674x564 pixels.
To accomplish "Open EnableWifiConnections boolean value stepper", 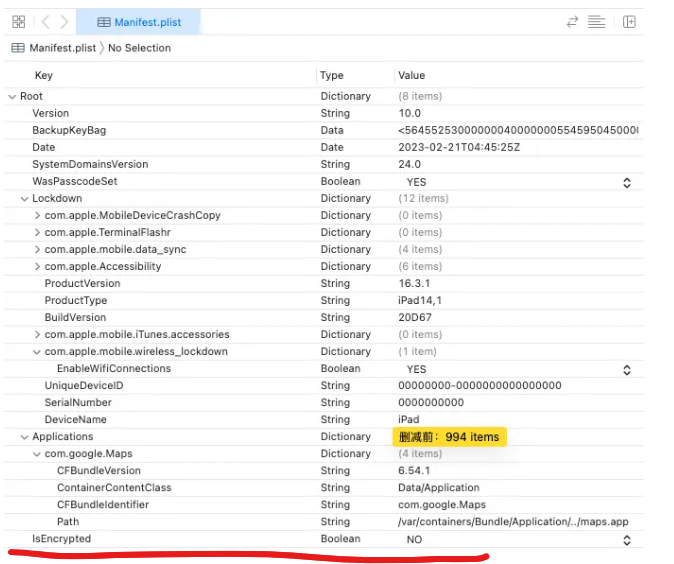I will click(627, 370).
